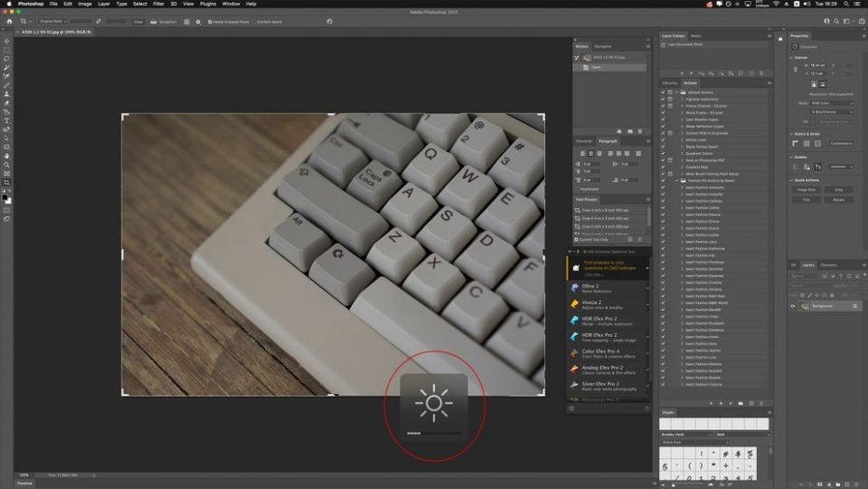Image resolution: width=868 pixels, height=489 pixels.
Task: Launch Color Efex Pro 4 plugin
Action: pyautogui.click(x=608, y=353)
